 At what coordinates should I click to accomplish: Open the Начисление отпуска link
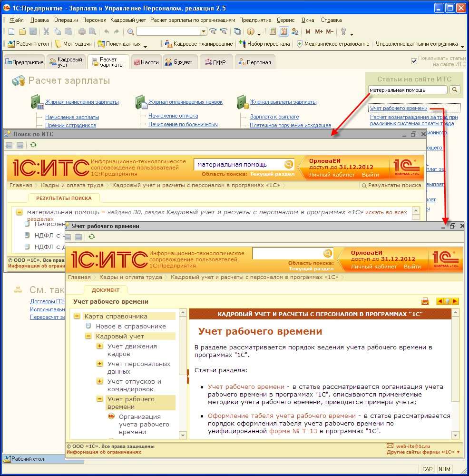[173, 116]
